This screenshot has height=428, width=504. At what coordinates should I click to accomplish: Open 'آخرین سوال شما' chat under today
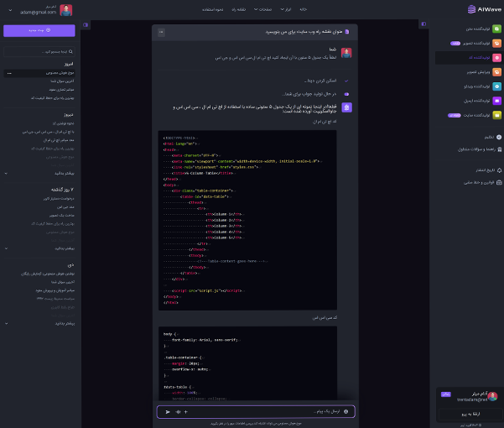(x=62, y=81)
